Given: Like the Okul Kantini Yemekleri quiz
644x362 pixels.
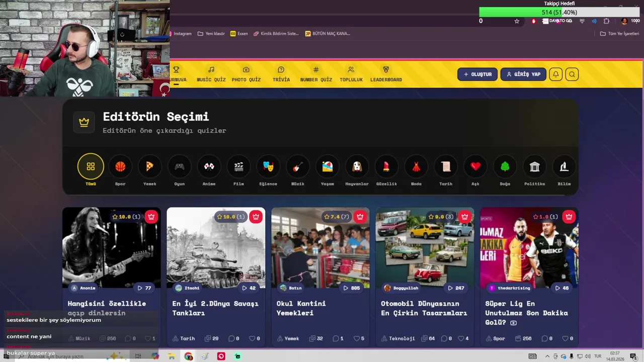Looking at the screenshot, I should tap(359, 338).
